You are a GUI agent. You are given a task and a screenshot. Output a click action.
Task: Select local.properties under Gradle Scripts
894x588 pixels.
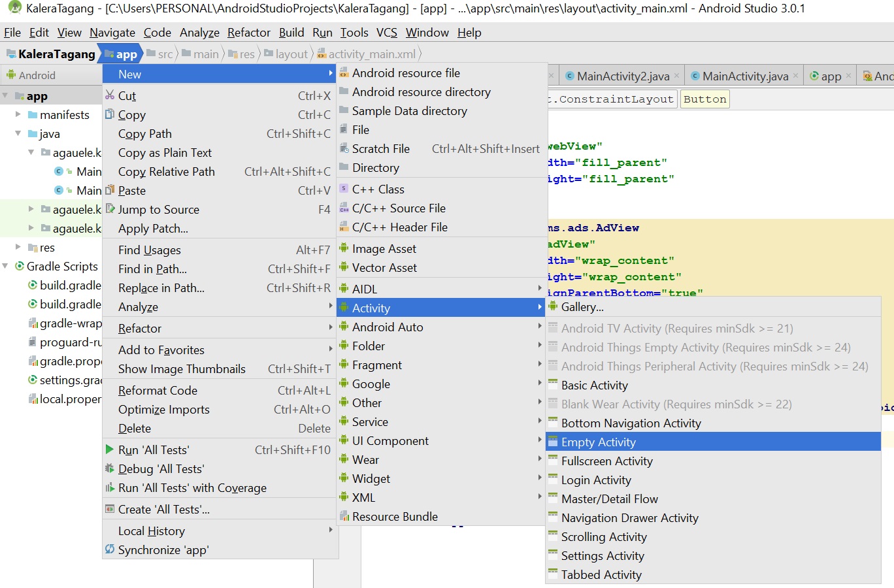[x=63, y=399]
